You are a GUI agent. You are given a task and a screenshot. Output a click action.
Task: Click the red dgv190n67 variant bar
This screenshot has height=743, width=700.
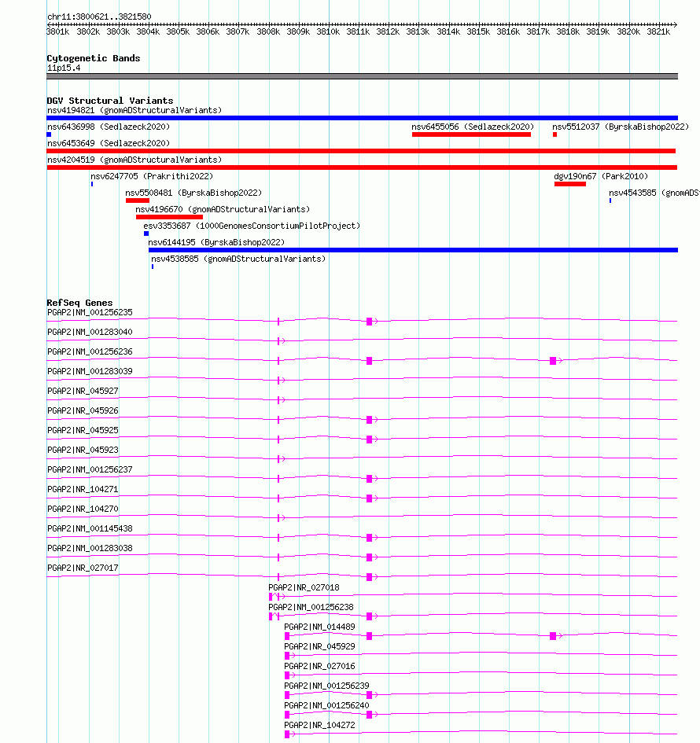coord(570,184)
